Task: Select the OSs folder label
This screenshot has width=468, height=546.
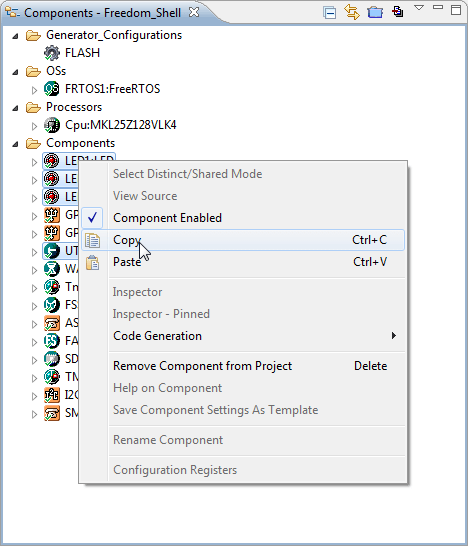Action: coord(56,71)
